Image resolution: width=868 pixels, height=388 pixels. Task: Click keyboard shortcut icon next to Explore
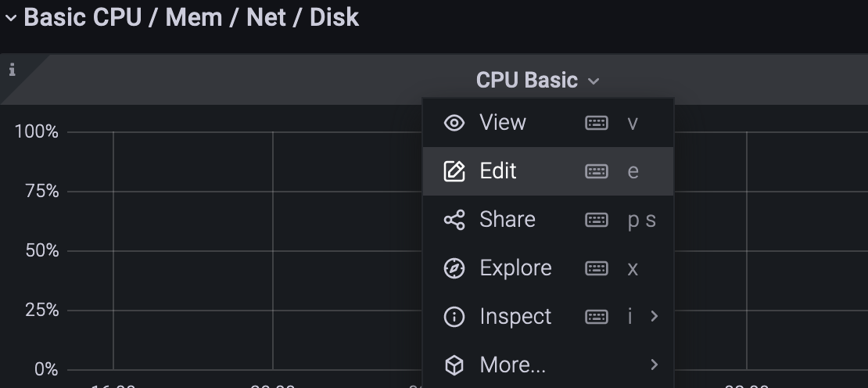pos(596,268)
